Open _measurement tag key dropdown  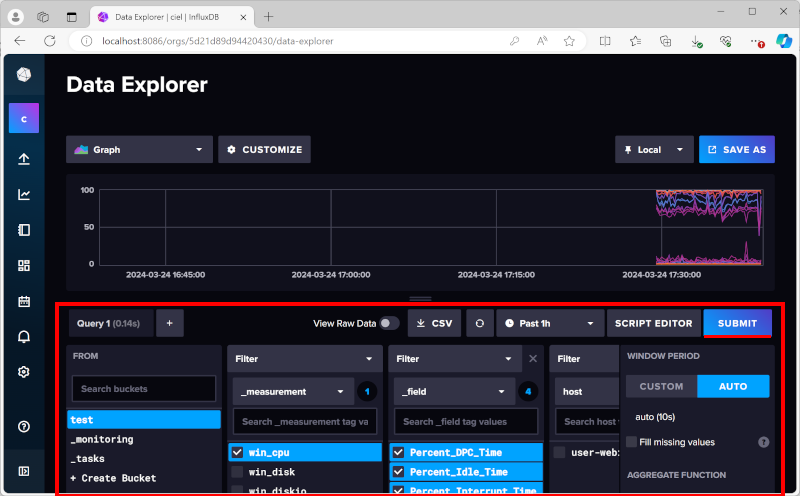[x=293, y=391]
